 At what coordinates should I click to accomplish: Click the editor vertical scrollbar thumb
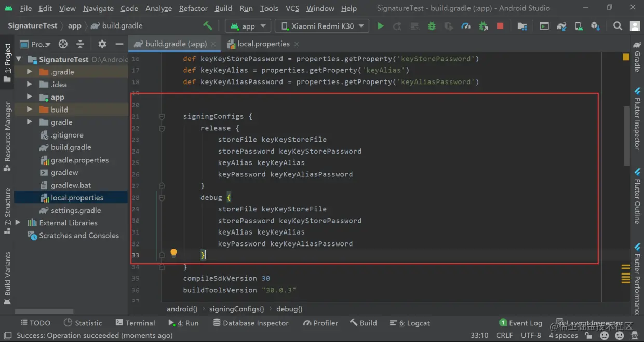click(627, 136)
